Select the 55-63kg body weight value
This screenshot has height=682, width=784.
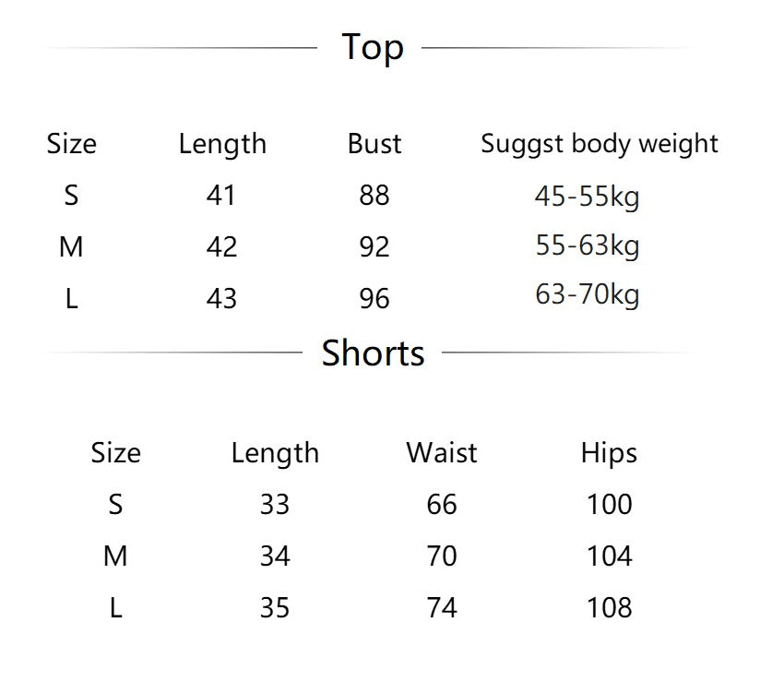(x=587, y=245)
